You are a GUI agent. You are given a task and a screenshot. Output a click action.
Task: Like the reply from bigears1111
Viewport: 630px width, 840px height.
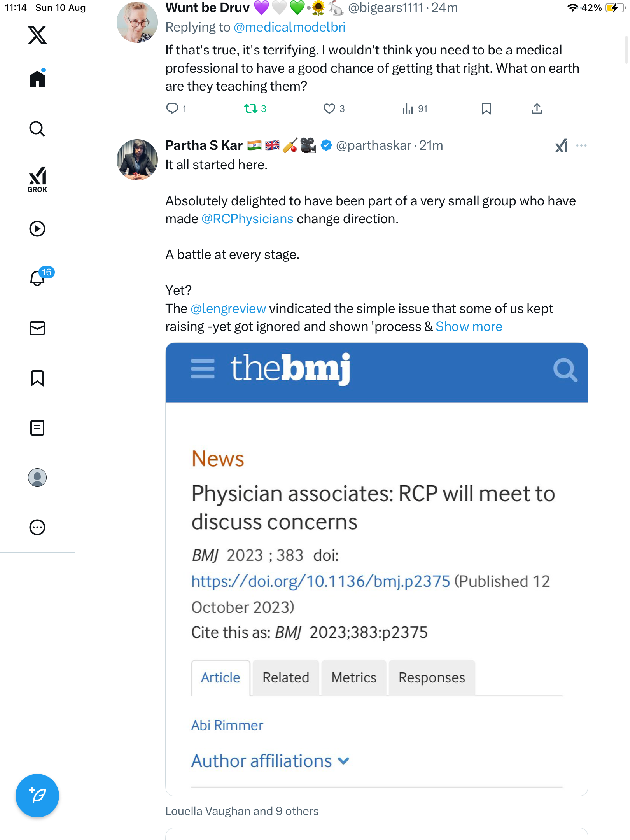tap(334, 108)
